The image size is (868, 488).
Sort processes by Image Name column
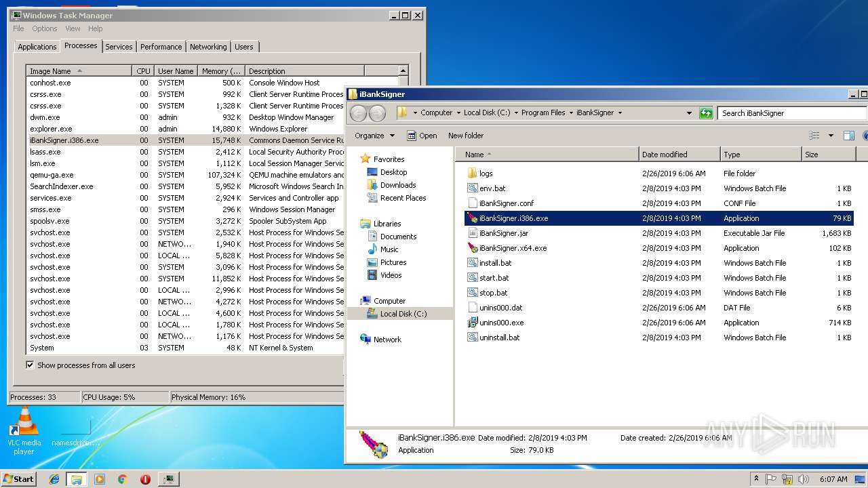(x=79, y=70)
